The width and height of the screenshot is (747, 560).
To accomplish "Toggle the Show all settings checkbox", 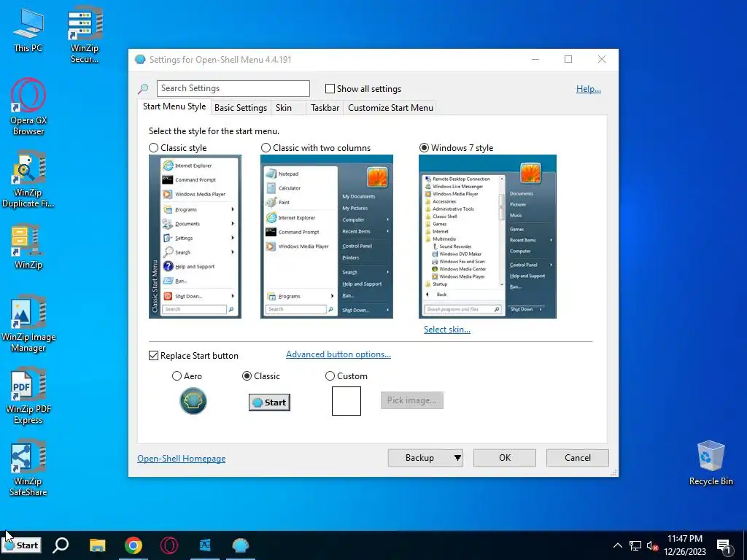I will [330, 88].
